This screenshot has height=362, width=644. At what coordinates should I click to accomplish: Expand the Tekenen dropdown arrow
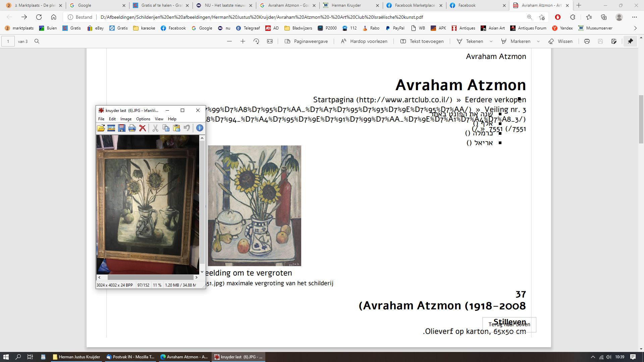pyautogui.click(x=491, y=41)
